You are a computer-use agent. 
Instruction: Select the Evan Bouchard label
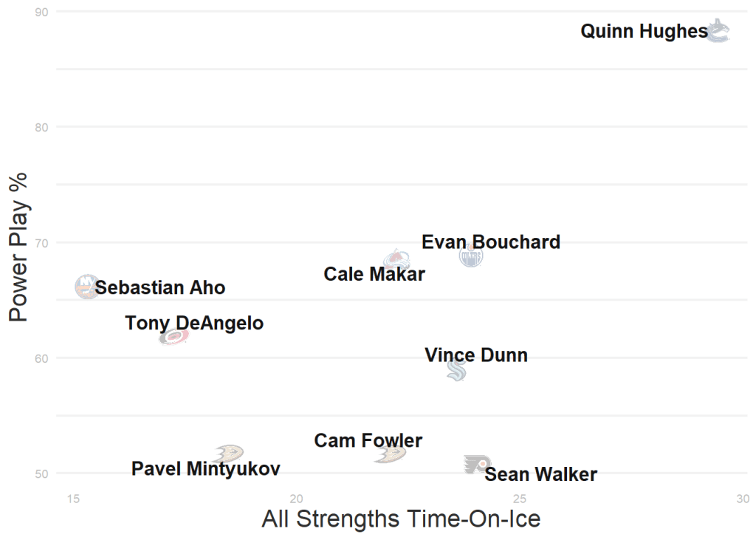point(491,242)
